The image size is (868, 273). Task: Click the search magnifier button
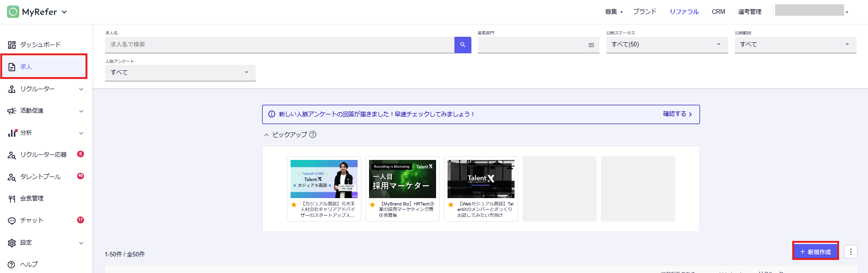(x=463, y=45)
